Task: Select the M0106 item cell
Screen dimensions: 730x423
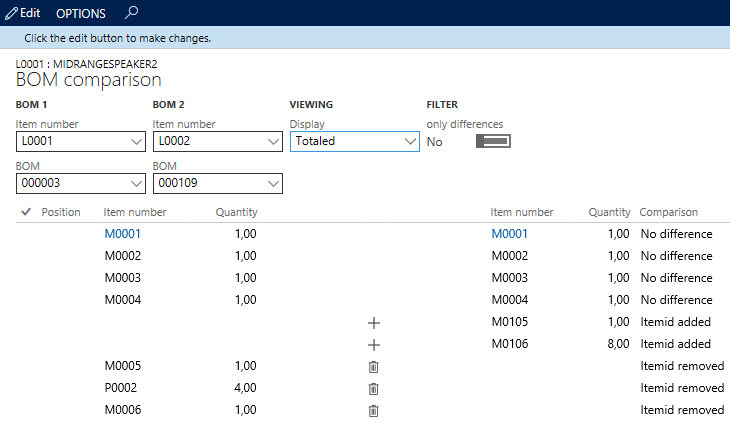Action: click(x=510, y=343)
